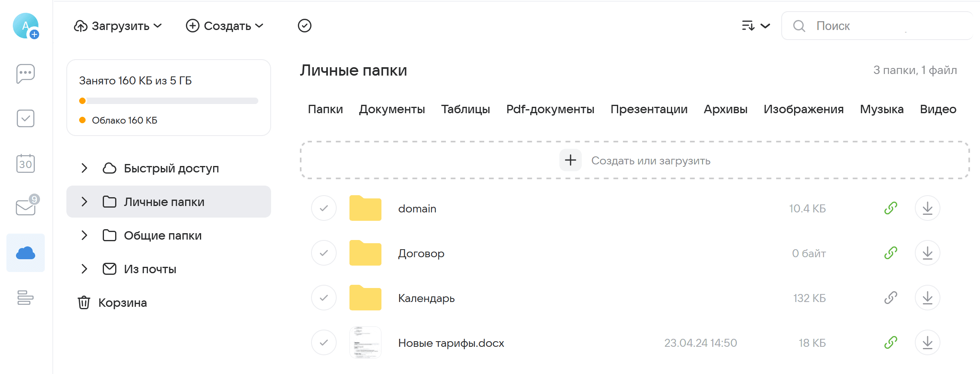Select the Новые тарифы.docx checkbox

click(x=324, y=342)
